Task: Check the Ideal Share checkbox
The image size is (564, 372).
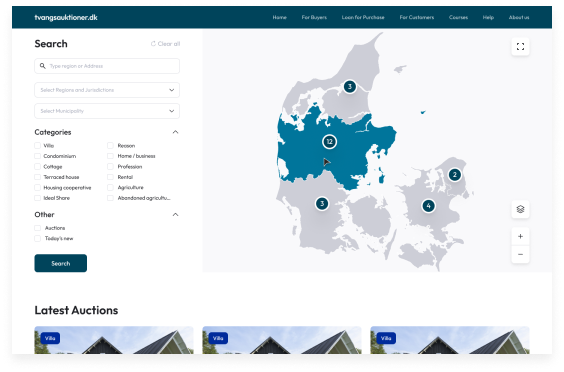Action: pos(37,198)
